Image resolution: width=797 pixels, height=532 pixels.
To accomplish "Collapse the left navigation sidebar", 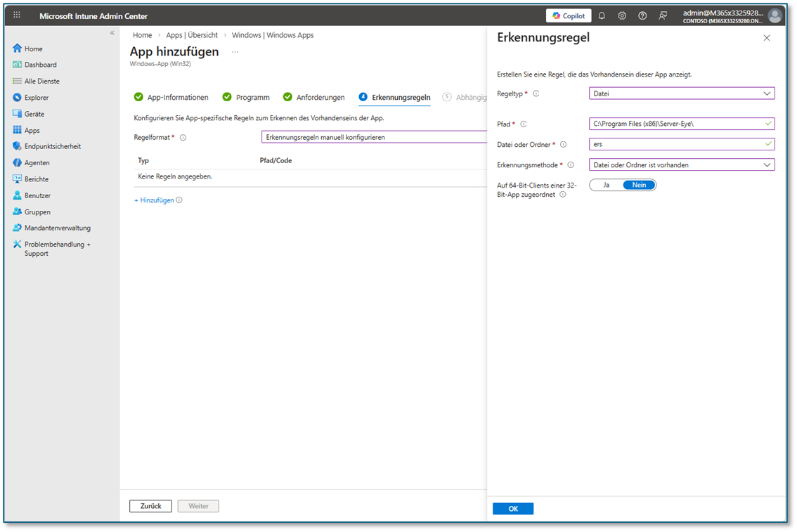I will (112, 33).
